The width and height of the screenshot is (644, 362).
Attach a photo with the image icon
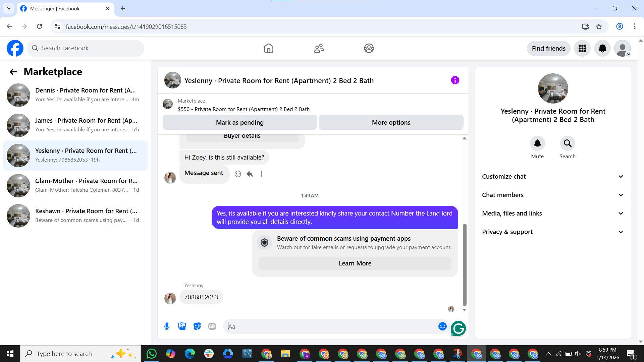182,326
